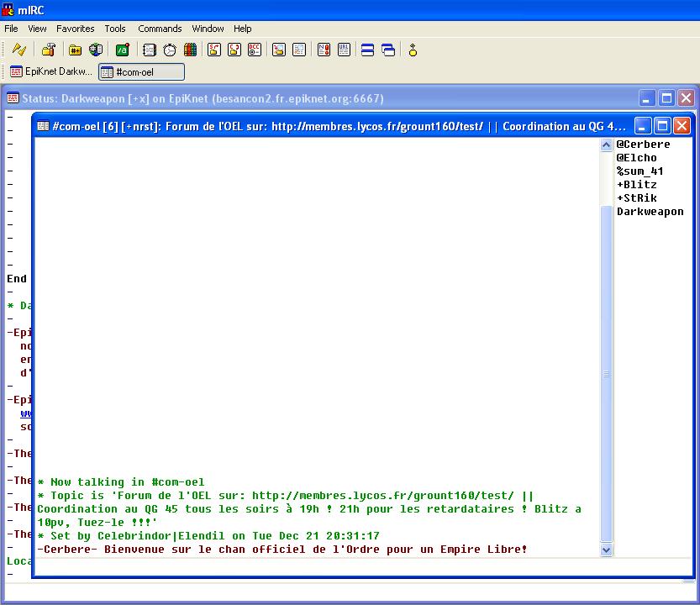Select %sum_41 in the nick list

point(639,171)
